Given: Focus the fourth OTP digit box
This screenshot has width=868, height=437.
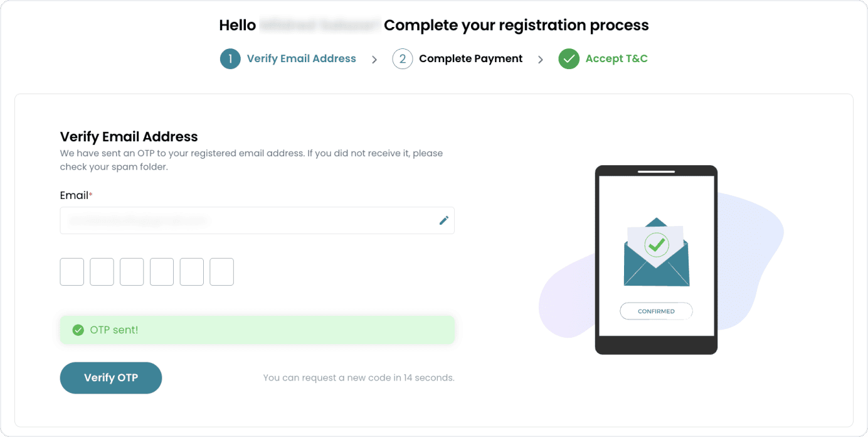Looking at the screenshot, I should pyautogui.click(x=162, y=272).
